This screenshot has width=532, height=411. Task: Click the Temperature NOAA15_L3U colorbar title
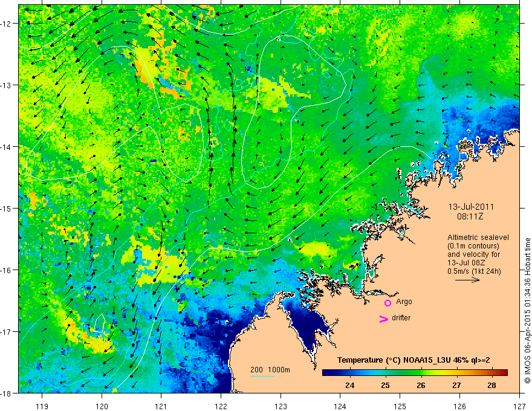click(414, 360)
